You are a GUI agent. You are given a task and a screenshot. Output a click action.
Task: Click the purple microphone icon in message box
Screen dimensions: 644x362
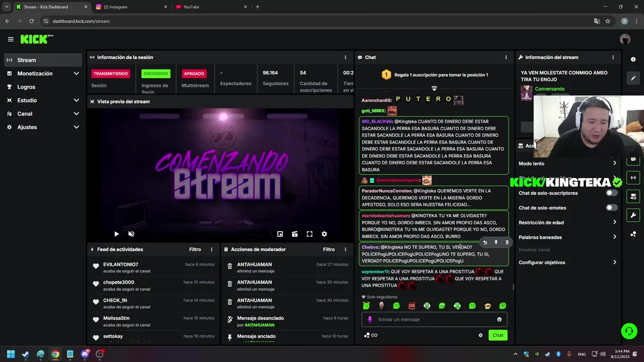click(370, 319)
